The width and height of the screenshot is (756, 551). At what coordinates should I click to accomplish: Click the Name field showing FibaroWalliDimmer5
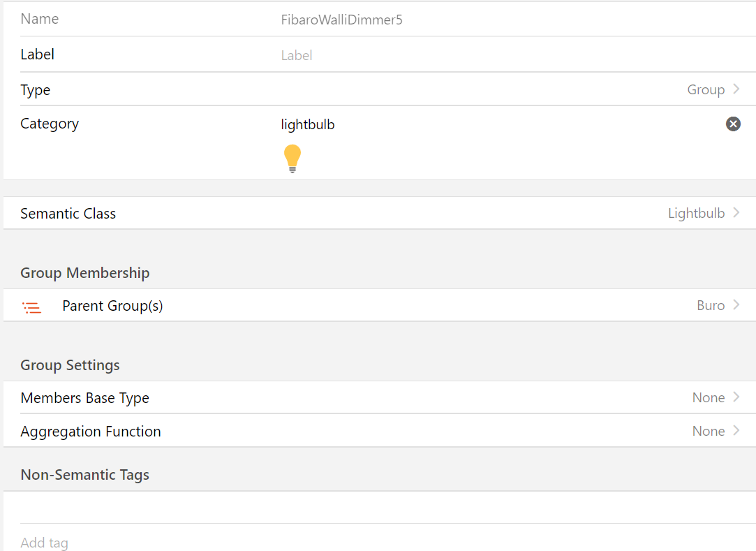point(489,20)
